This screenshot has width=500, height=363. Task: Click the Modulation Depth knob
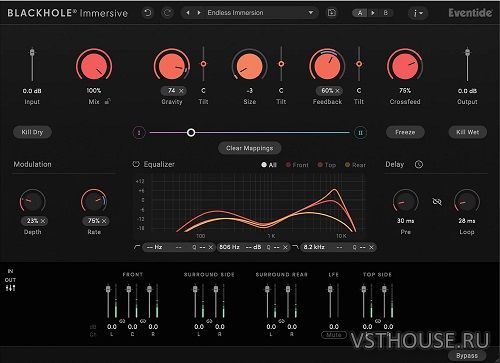click(x=32, y=201)
